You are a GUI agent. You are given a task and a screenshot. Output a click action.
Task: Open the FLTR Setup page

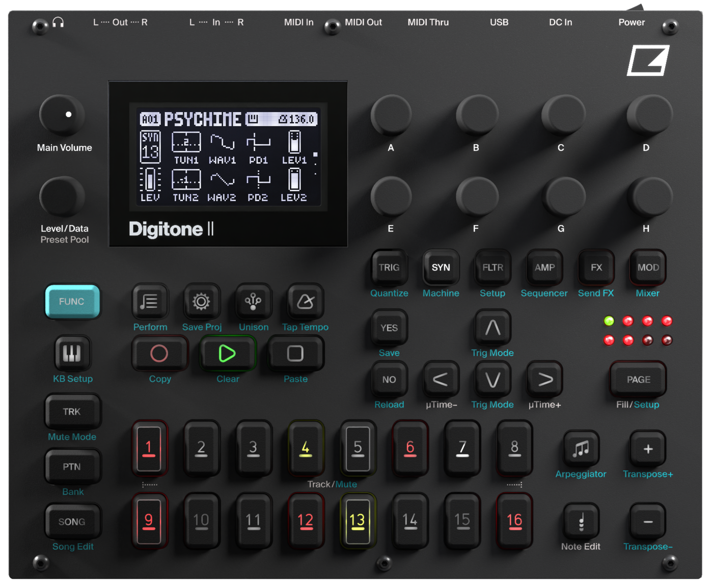pos(492,268)
